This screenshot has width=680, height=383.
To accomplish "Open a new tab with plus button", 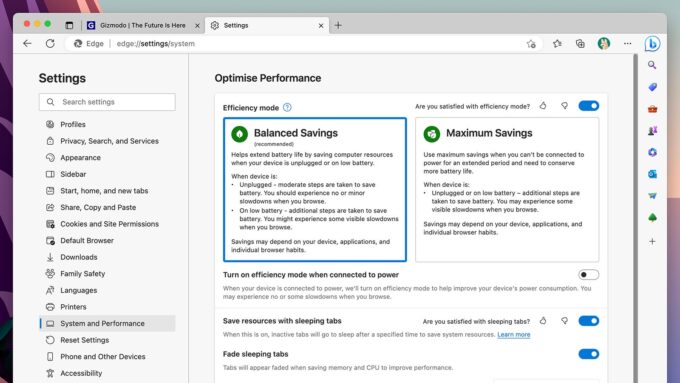I will [338, 25].
